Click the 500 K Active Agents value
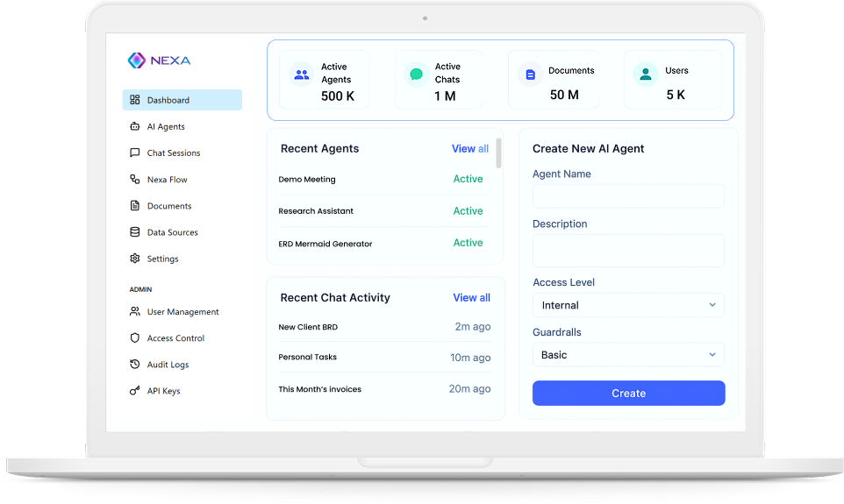This screenshot has height=504, width=844. (x=338, y=96)
